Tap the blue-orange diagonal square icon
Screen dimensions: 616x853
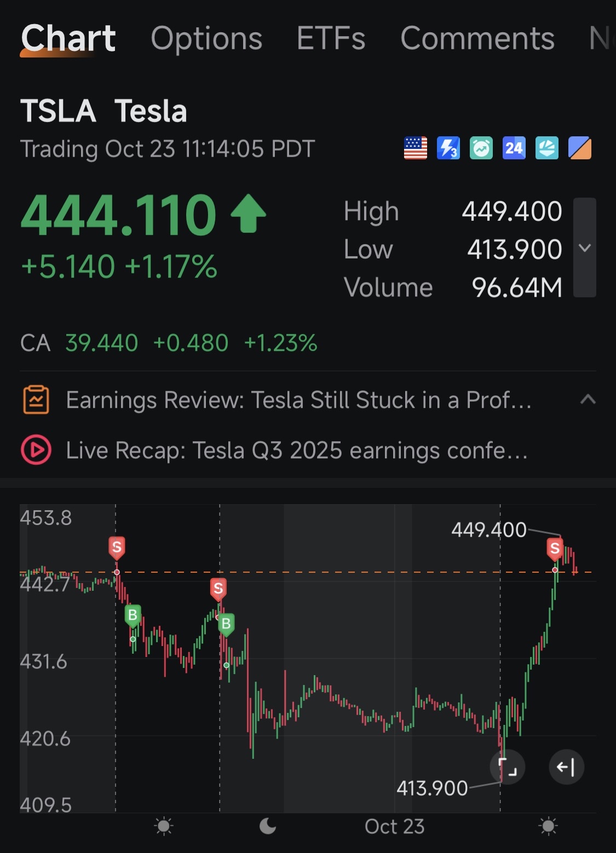(580, 148)
